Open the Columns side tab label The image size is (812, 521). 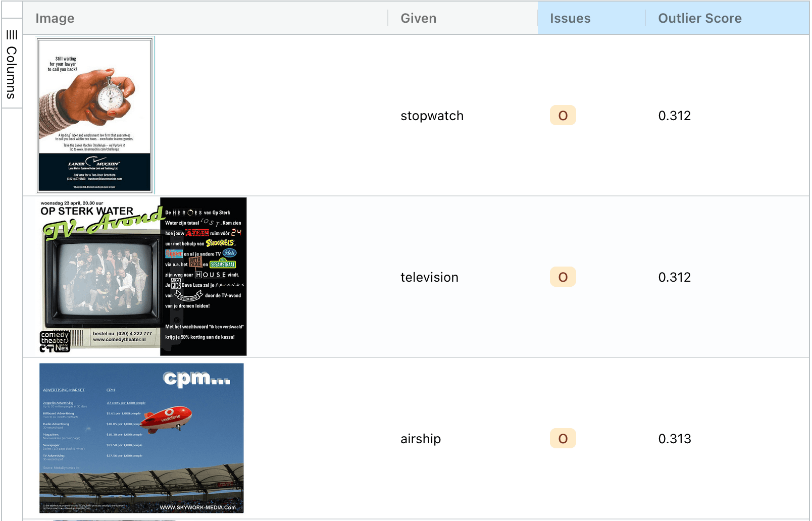[x=12, y=73]
